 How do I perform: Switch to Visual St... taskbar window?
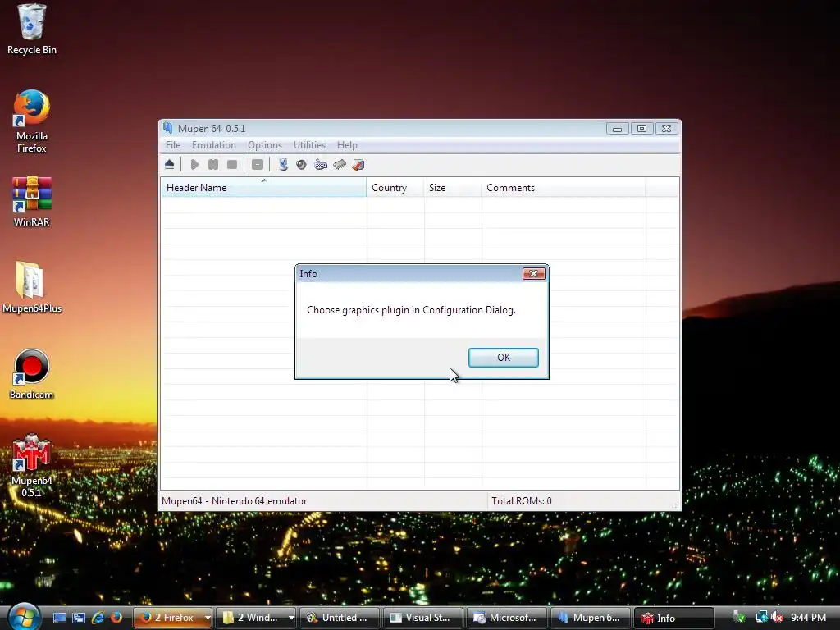coord(423,618)
